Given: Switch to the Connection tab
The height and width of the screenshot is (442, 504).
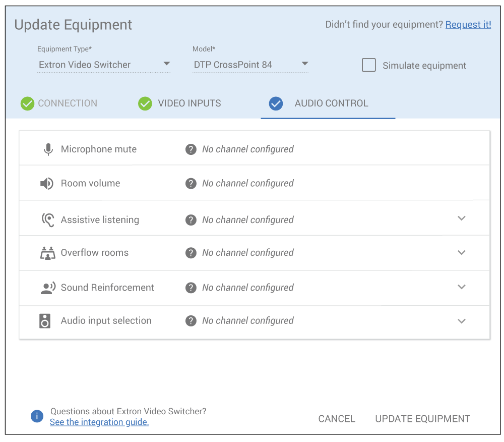Looking at the screenshot, I should coord(59,103).
